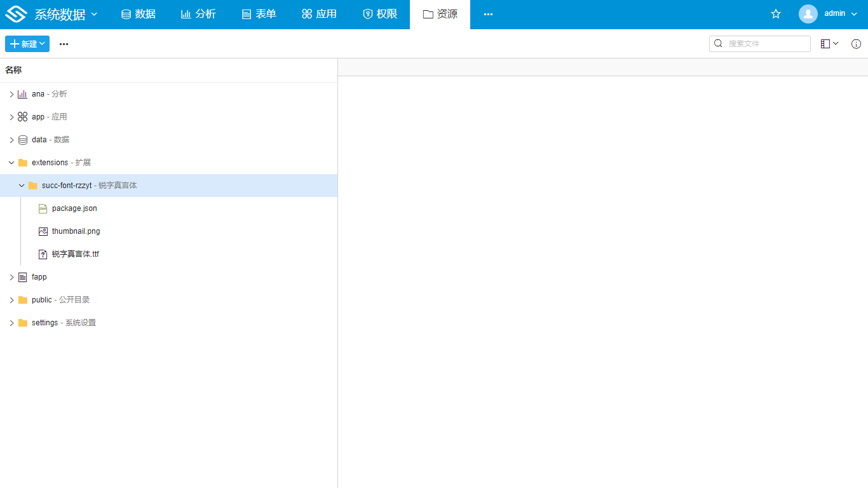
Task: Switch to the 数据 tab
Action: pyautogui.click(x=138, y=14)
